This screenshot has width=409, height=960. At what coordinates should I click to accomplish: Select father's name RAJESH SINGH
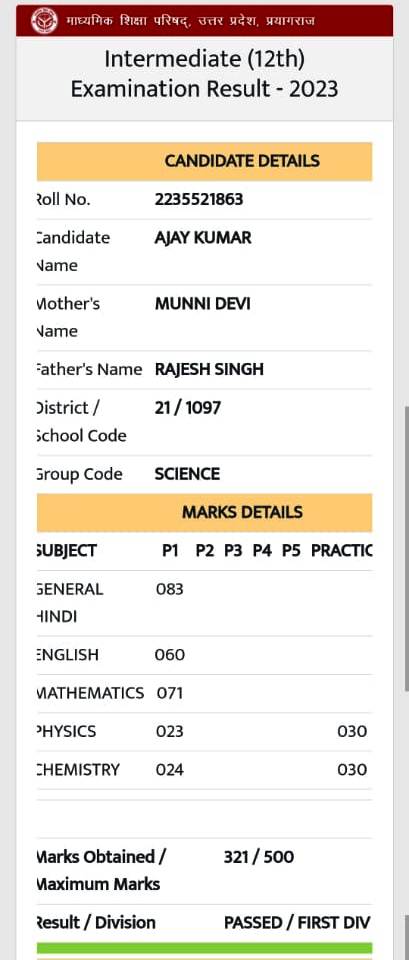[209, 369]
